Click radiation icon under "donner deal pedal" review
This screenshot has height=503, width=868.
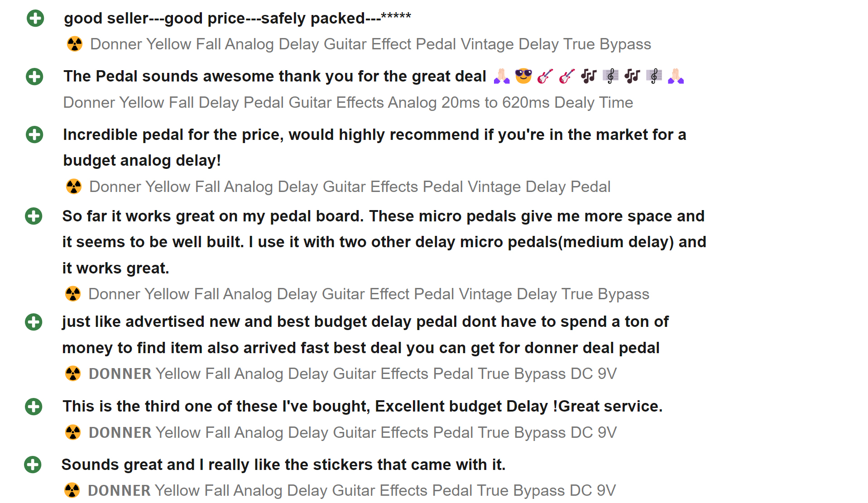point(73,374)
